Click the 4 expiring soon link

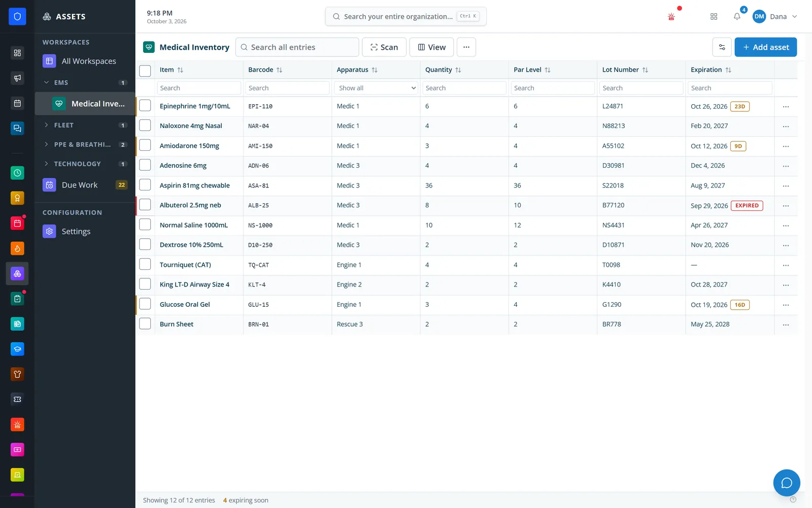click(246, 500)
